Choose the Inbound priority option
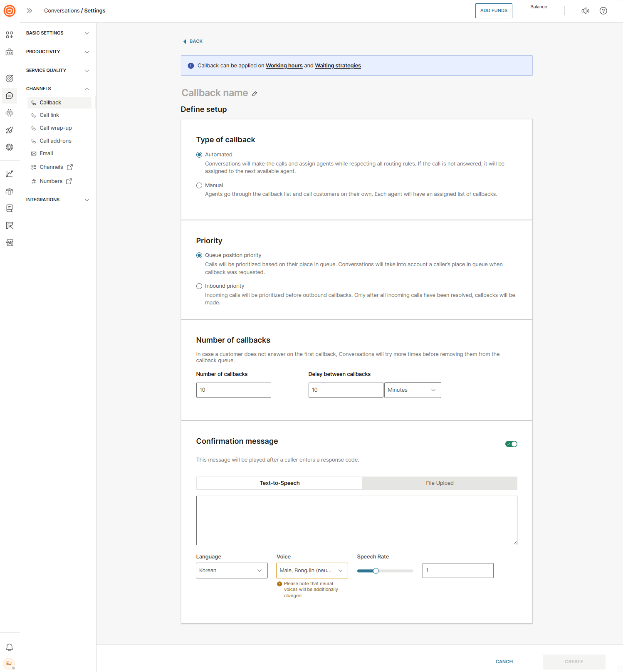Screen dimensions: 623x672 [x=199, y=286]
